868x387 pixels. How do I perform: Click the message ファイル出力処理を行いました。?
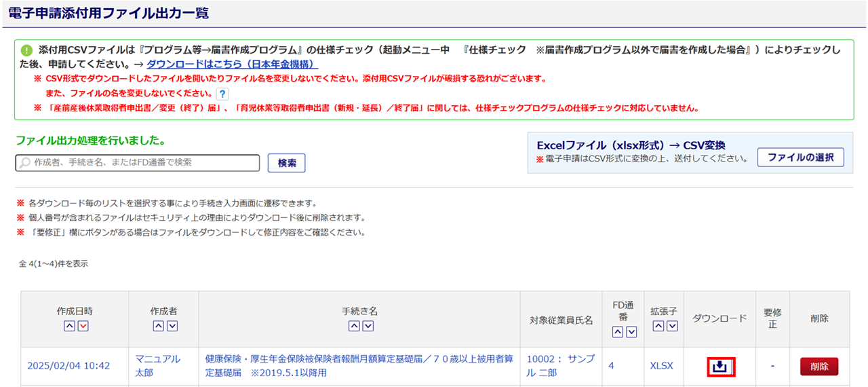tap(91, 141)
